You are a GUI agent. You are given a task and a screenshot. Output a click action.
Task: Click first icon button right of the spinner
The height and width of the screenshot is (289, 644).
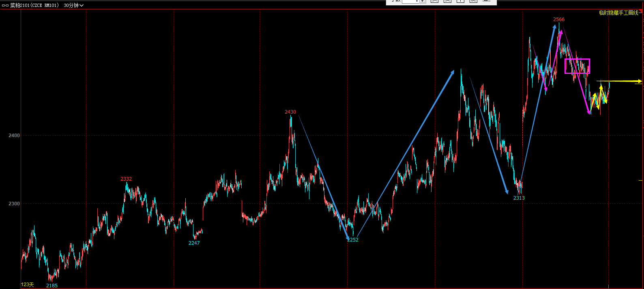pos(434,1)
